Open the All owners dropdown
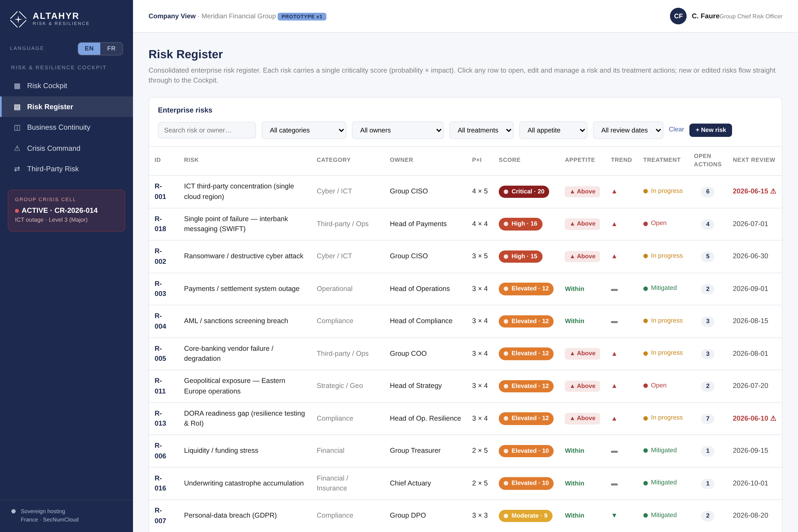 pos(398,130)
